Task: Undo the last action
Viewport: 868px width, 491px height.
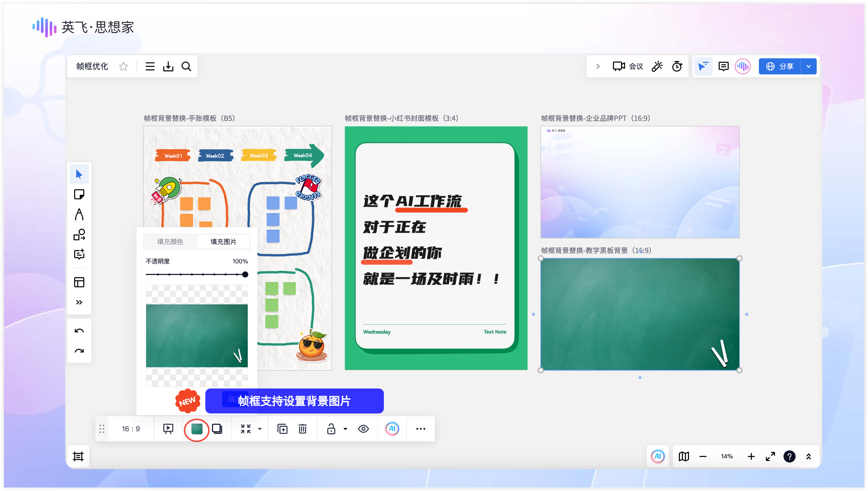Action: (79, 330)
